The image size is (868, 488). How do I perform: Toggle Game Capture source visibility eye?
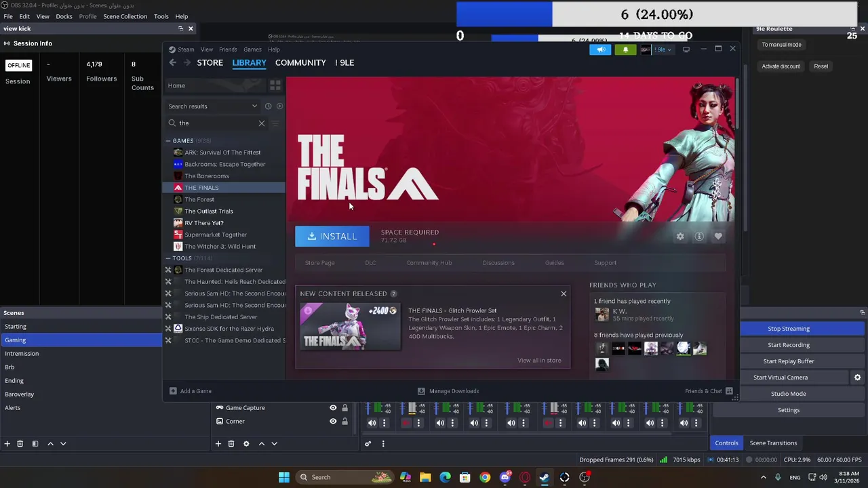333,408
